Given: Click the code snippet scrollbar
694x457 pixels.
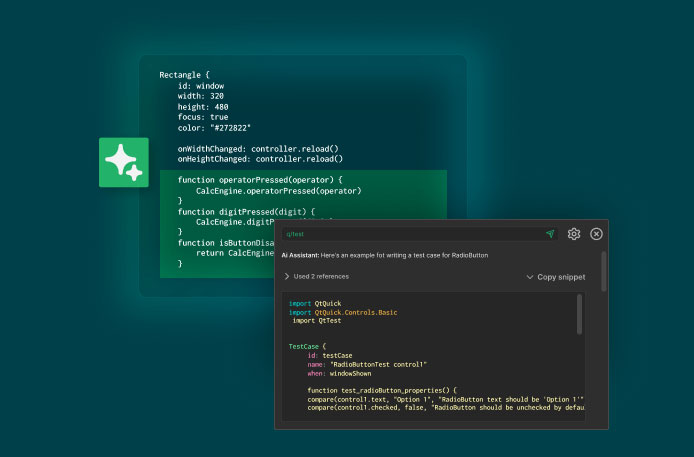Looking at the screenshot, I should point(579,315).
